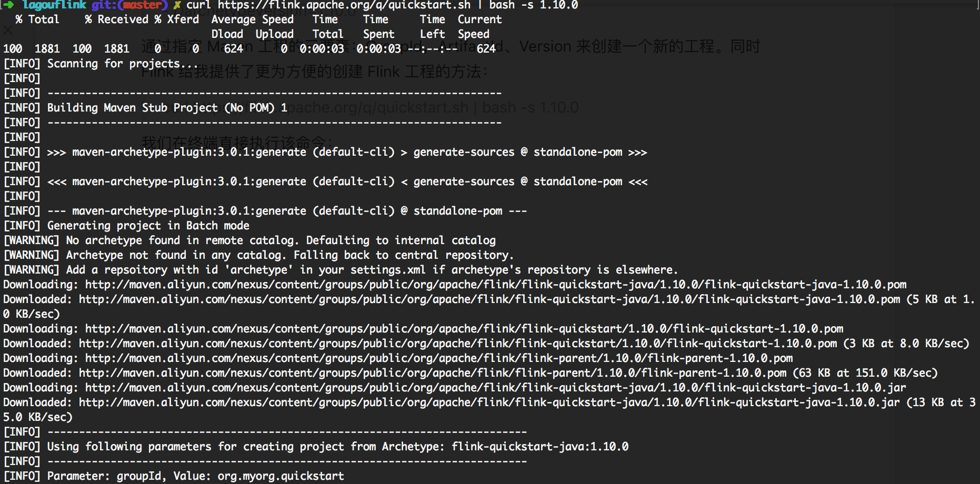Click the WARNING tag before "No archetype found"

[32, 240]
